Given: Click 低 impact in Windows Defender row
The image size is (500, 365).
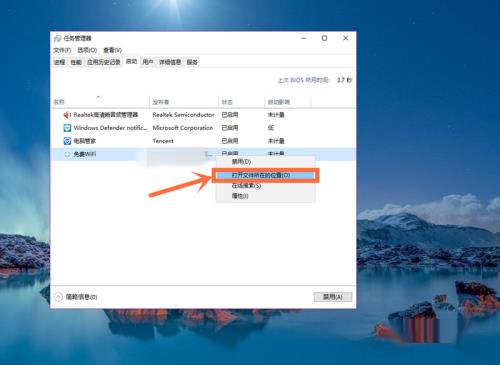Looking at the screenshot, I should 271,128.
